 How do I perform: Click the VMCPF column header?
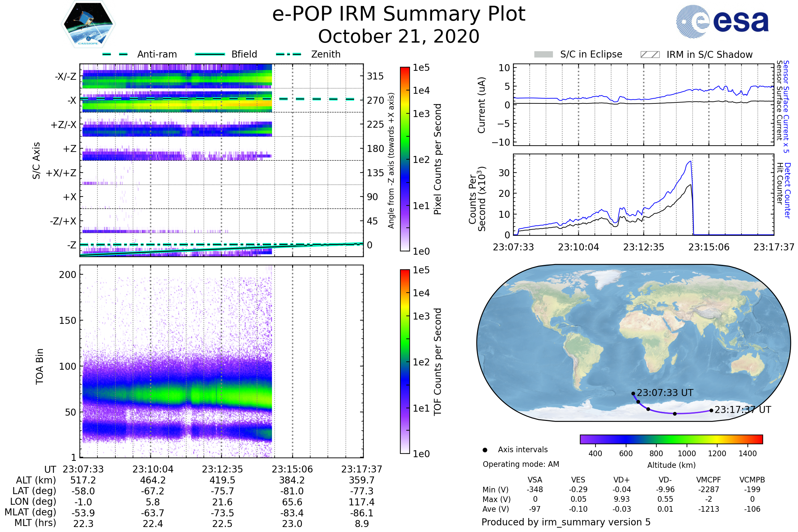pyautogui.click(x=709, y=480)
